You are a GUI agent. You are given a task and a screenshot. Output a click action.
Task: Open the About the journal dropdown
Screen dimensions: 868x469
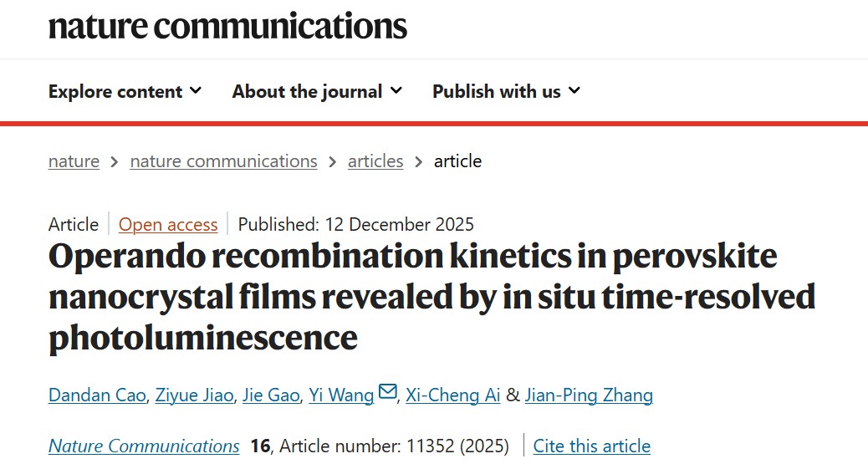[x=317, y=91]
